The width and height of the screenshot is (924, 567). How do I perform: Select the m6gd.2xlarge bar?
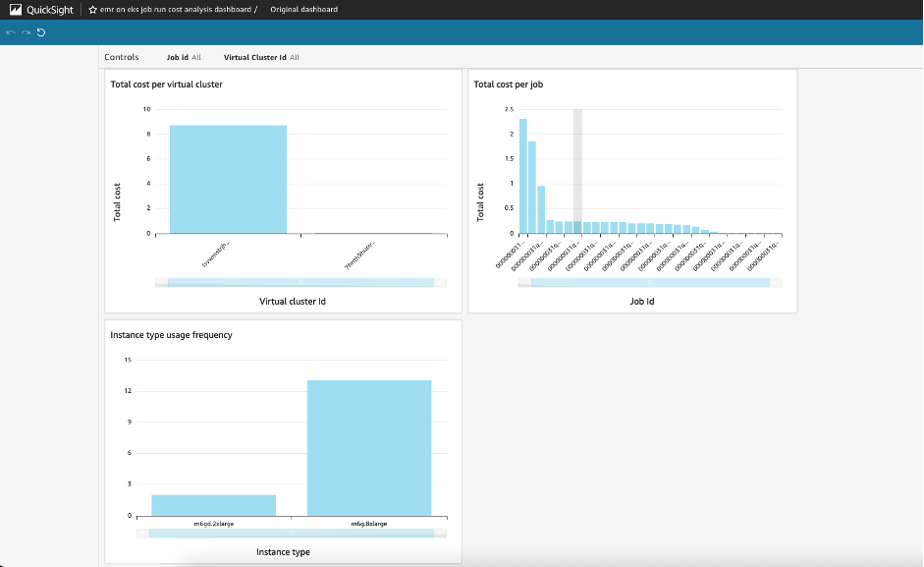(213, 505)
